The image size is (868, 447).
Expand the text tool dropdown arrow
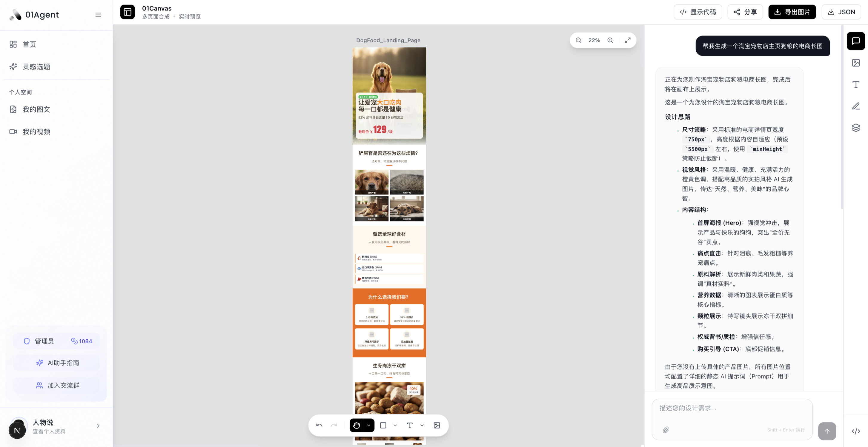422,426
